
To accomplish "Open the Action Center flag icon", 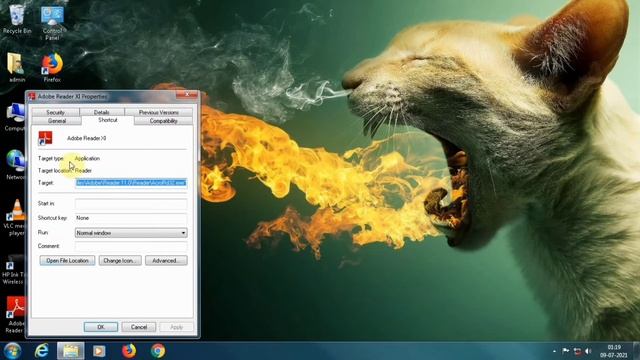I will (566, 351).
